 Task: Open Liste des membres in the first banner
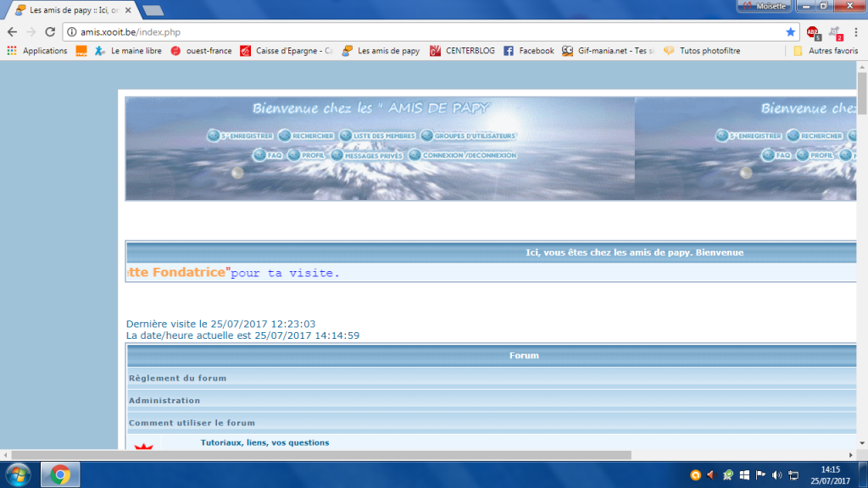(x=377, y=136)
